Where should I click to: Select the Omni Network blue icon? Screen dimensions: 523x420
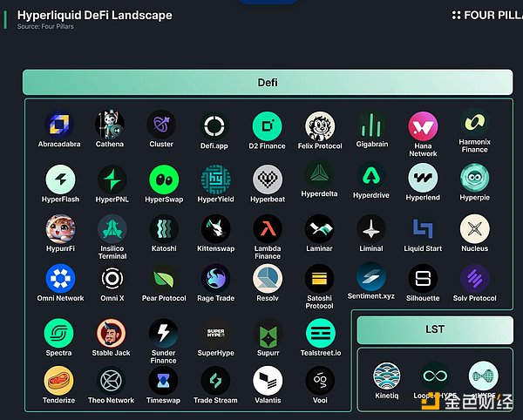coord(59,279)
